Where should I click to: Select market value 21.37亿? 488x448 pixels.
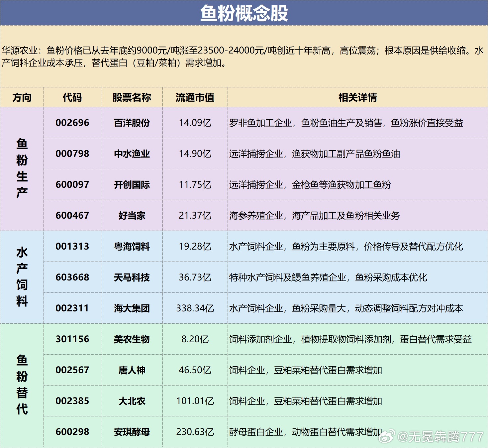(195, 215)
